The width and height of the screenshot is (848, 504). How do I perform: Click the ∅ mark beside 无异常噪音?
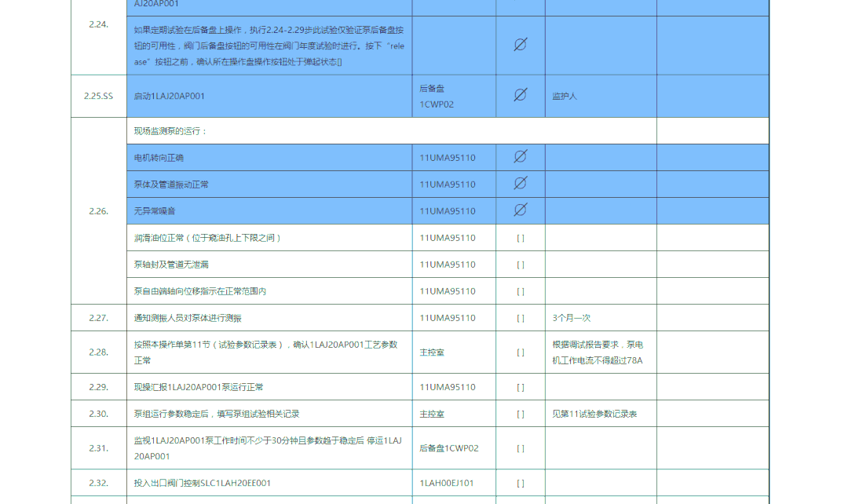(520, 210)
